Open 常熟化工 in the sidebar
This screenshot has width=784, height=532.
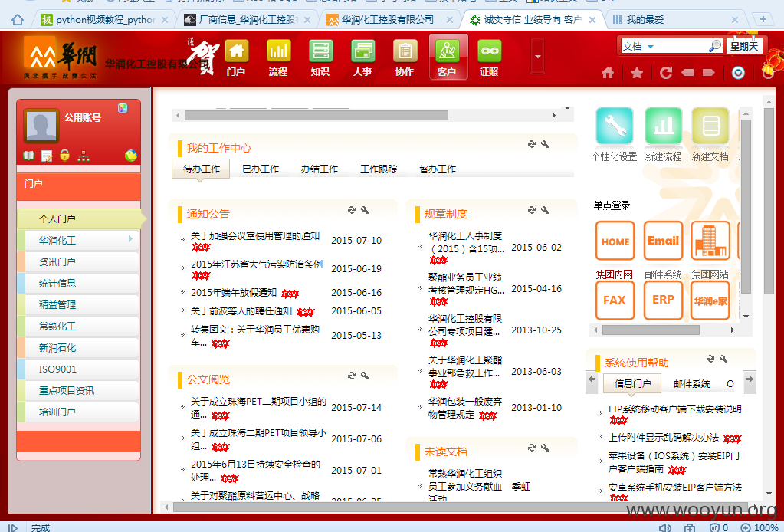point(78,327)
